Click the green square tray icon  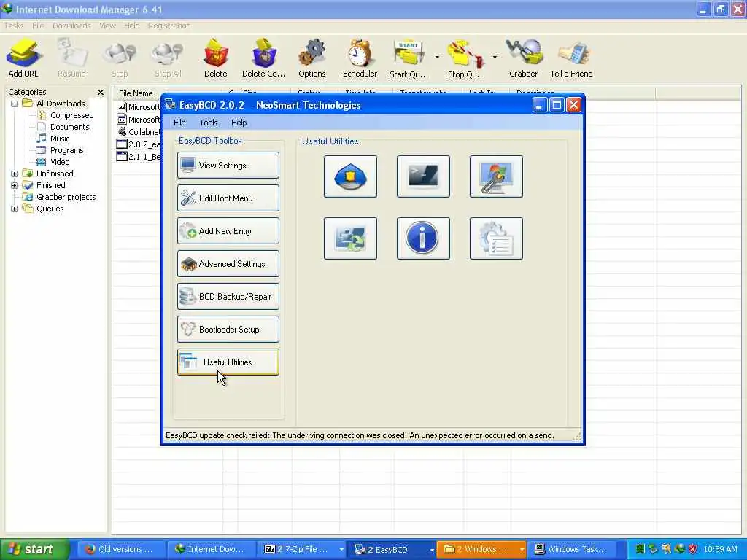click(x=640, y=549)
